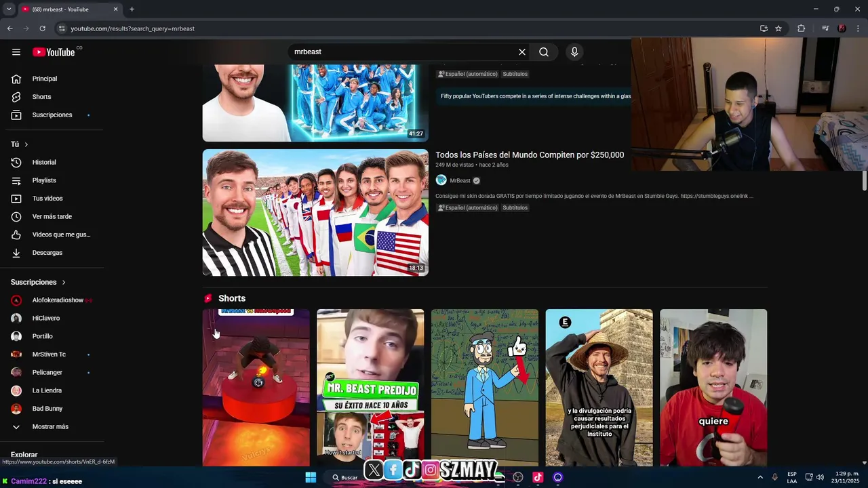Show hidden system tray icons chevron
868x488 pixels.
[x=760, y=477]
